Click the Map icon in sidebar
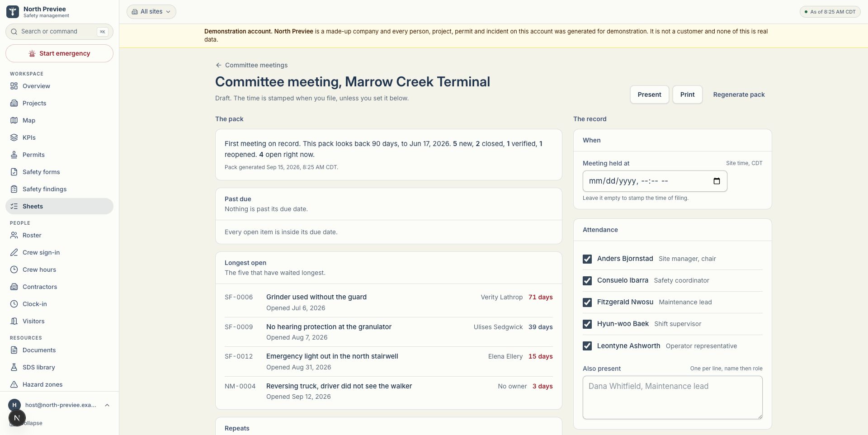Viewport: 868px width, 435px height. 14,120
